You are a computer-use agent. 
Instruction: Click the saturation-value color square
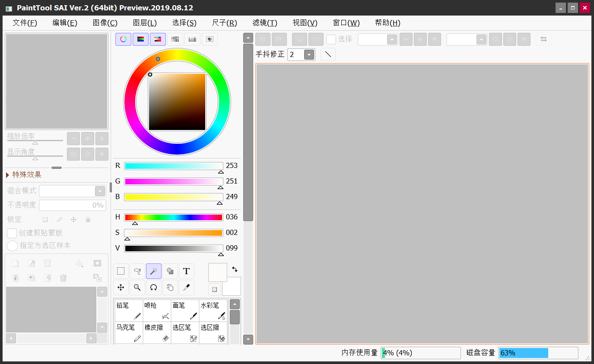pyautogui.click(x=177, y=102)
